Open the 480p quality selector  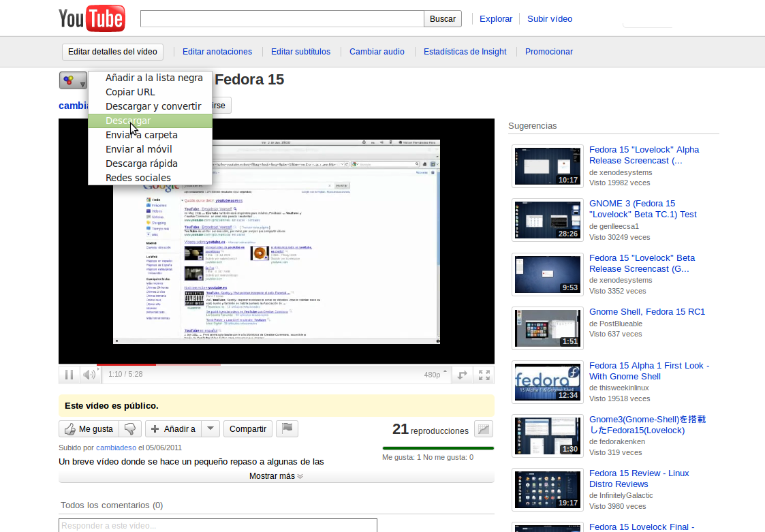(x=435, y=375)
